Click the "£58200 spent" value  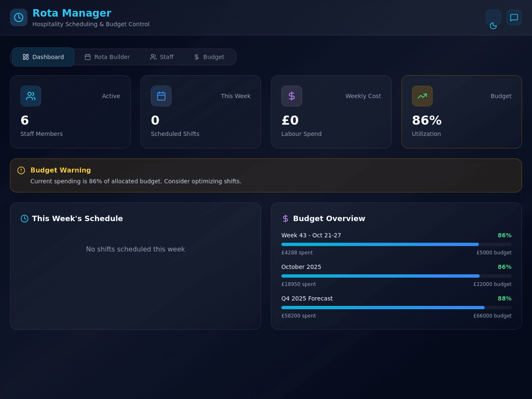coord(299,316)
